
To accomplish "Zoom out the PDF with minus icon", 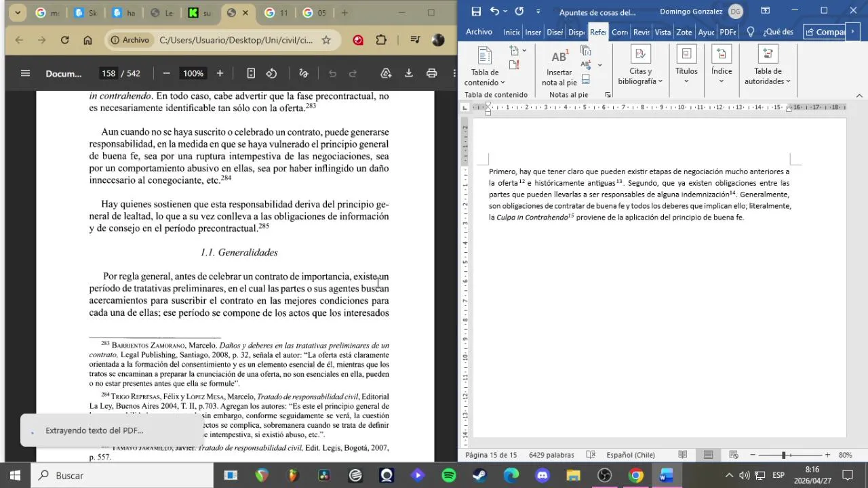I will click(x=167, y=73).
